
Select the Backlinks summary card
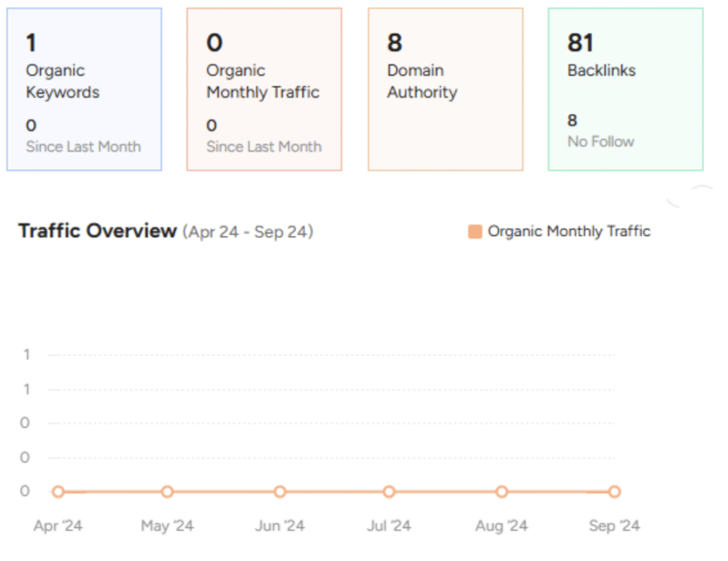[626, 90]
